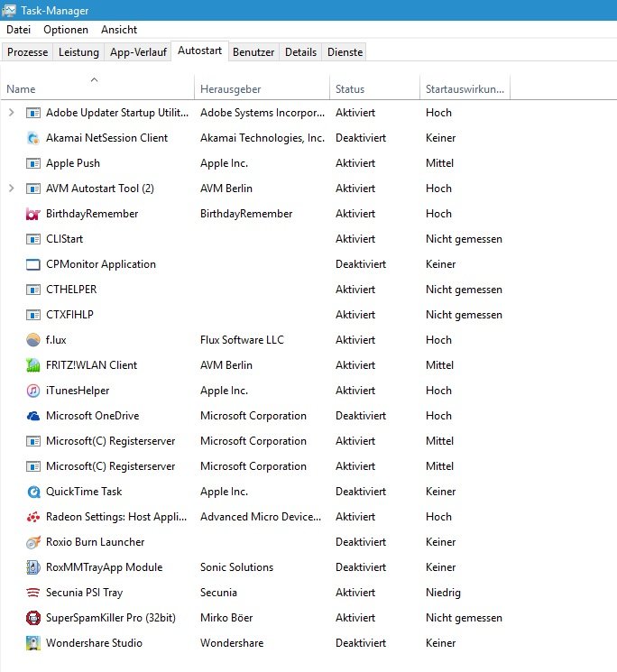Toggle sort arrow above Name column
Image resolution: width=617 pixels, height=672 pixels.
(94, 79)
